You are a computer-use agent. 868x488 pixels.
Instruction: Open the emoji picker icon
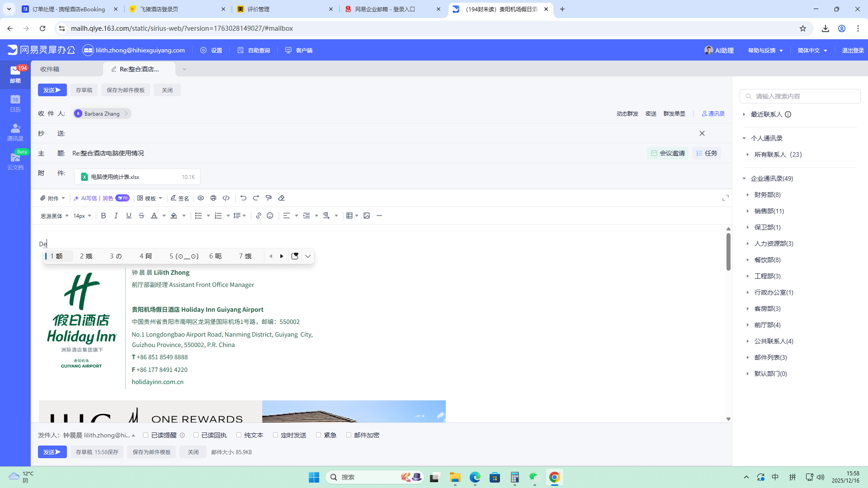click(270, 216)
